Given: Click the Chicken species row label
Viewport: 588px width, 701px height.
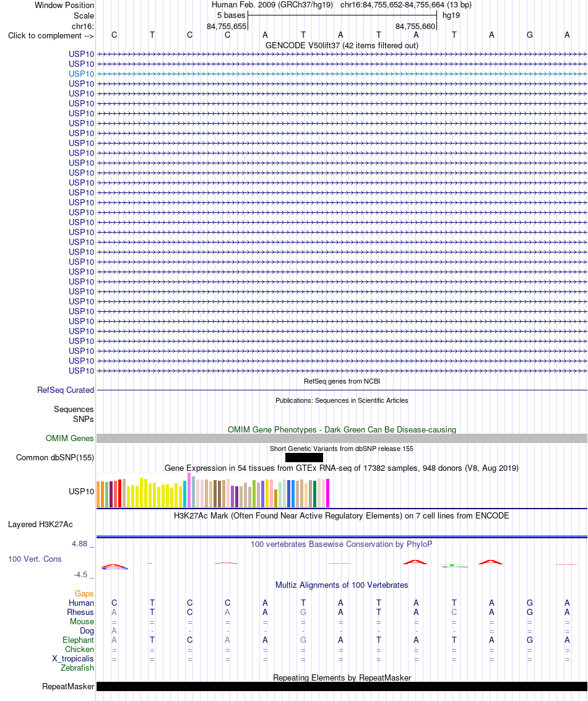Looking at the screenshot, I should point(80,649).
